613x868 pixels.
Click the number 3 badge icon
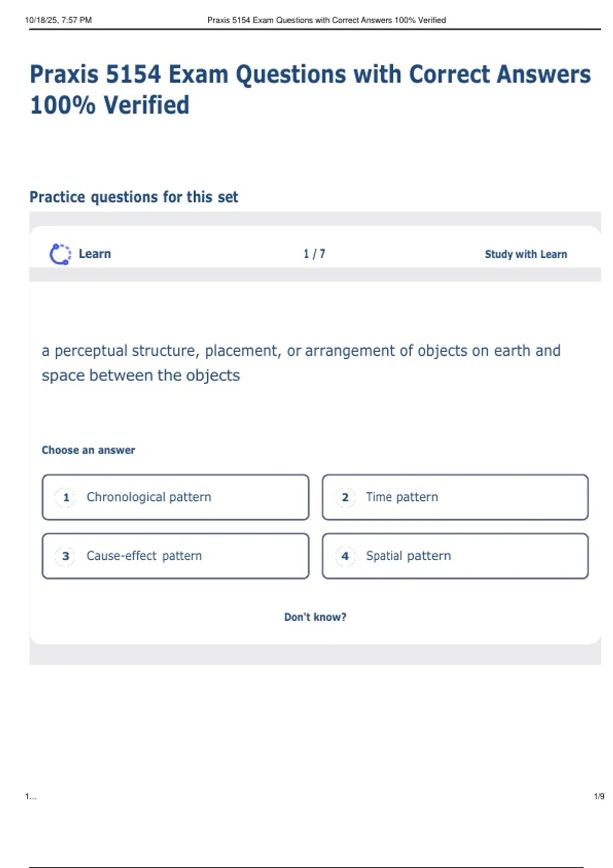tap(66, 556)
